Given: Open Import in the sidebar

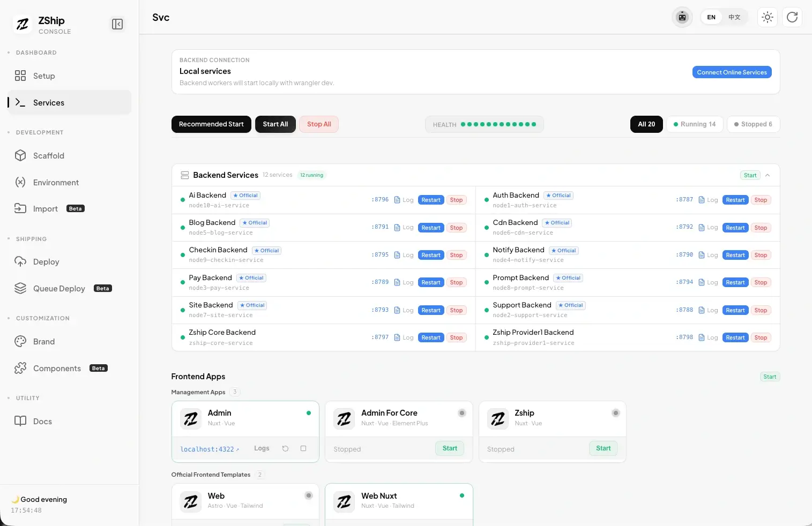Looking at the screenshot, I should point(70,209).
